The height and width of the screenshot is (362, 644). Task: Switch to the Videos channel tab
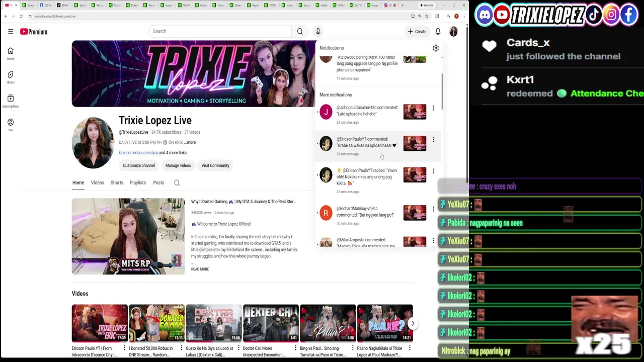(98, 183)
